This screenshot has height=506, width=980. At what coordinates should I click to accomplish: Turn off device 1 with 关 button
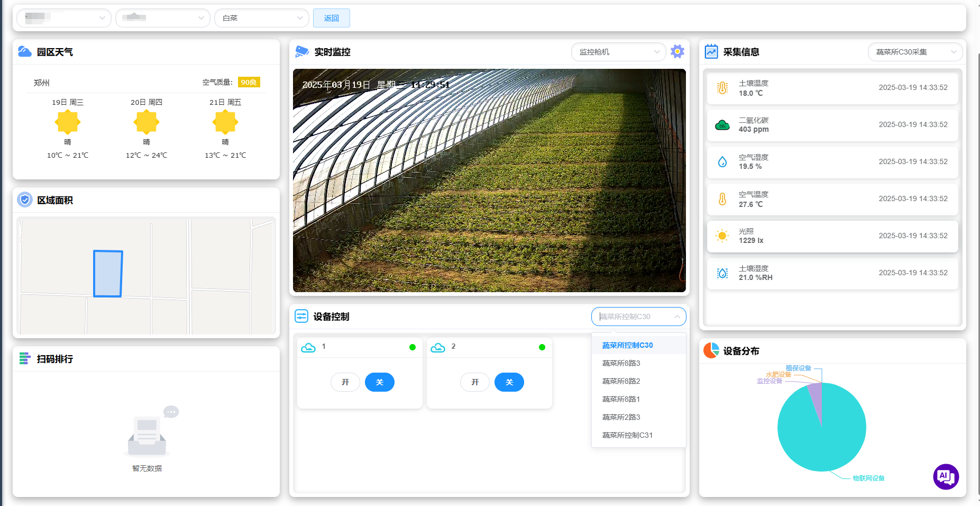(379, 382)
